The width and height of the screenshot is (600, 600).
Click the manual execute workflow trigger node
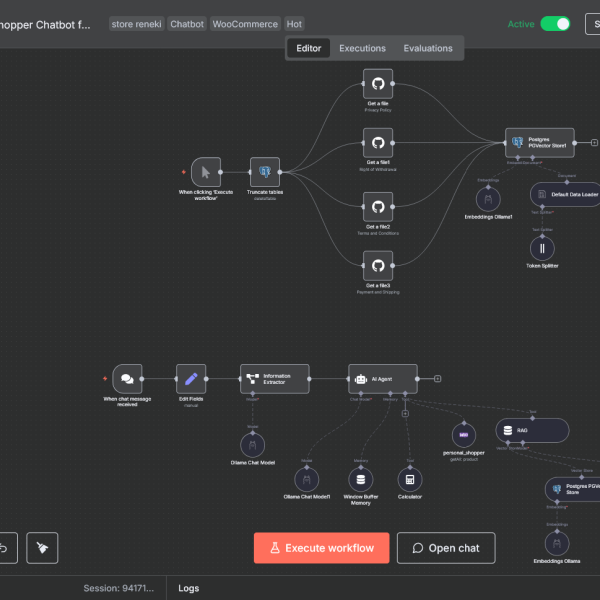tap(205, 172)
